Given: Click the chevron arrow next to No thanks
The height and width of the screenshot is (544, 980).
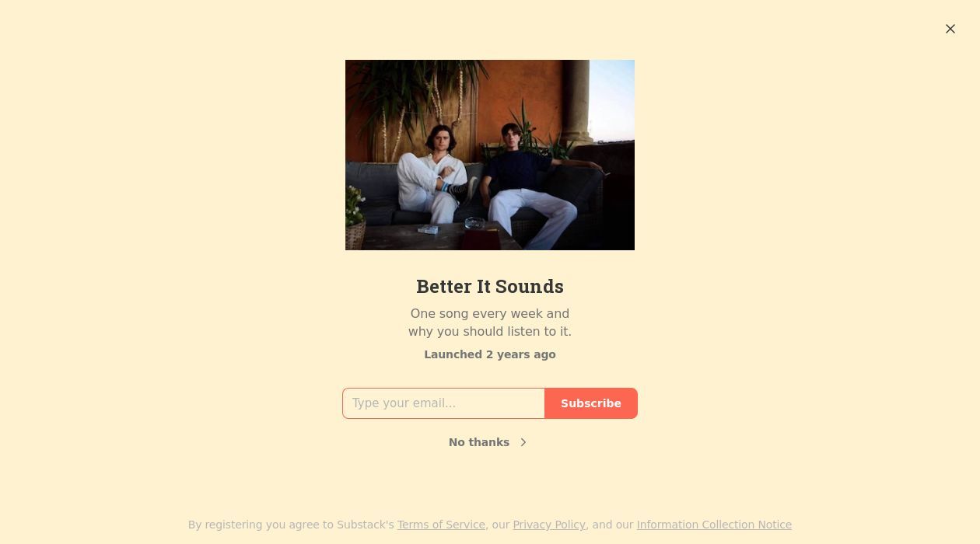Looking at the screenshot, I should 523,442.
